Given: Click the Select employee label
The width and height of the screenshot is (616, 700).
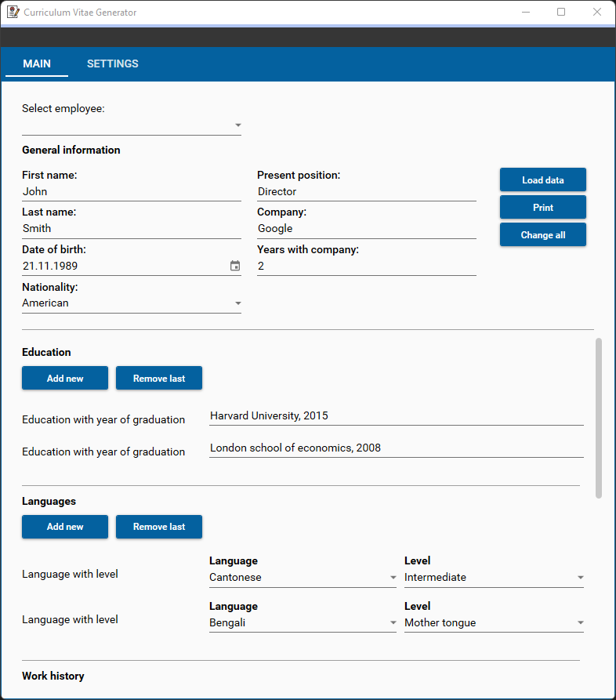Looking at the screenshot, I should pos(63,108).
